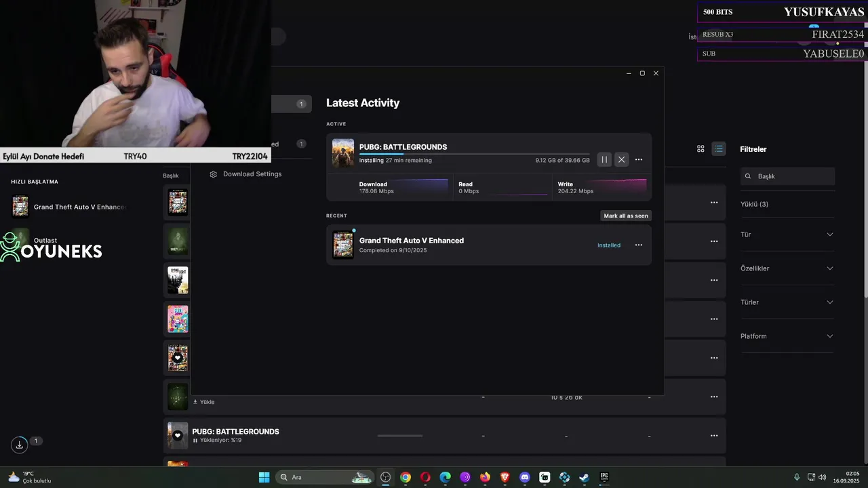868x488 pixels.
Task: Launch Grand Theft Auto V Enhanced from Hızlı Başlatma
Action: coord(70,207)
